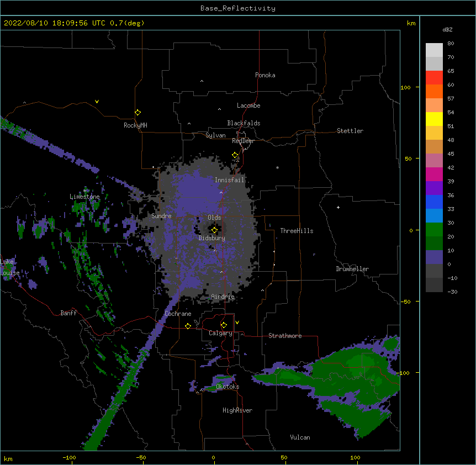Click the Lacombe city label
This screenshot has width=476, height=465.
(x=248, y=105)
